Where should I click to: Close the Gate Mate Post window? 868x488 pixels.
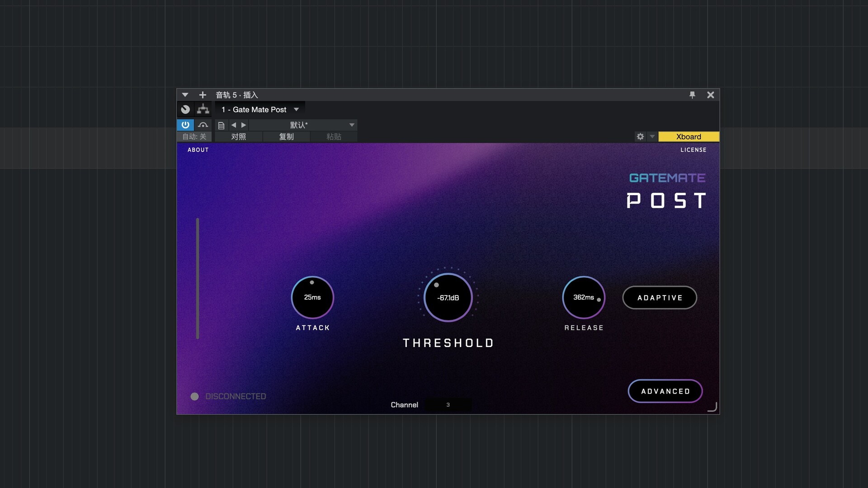click(x=711, y=95)
